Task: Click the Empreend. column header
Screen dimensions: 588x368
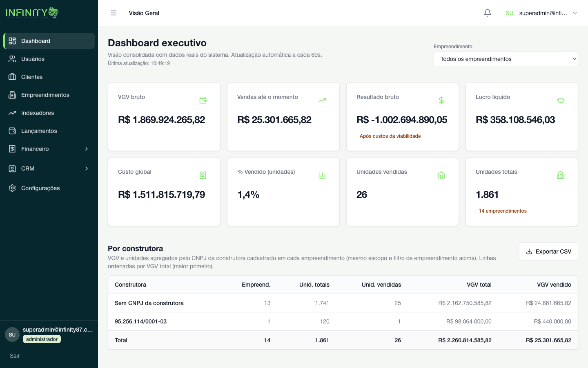Action: click(x=256, y=285)
